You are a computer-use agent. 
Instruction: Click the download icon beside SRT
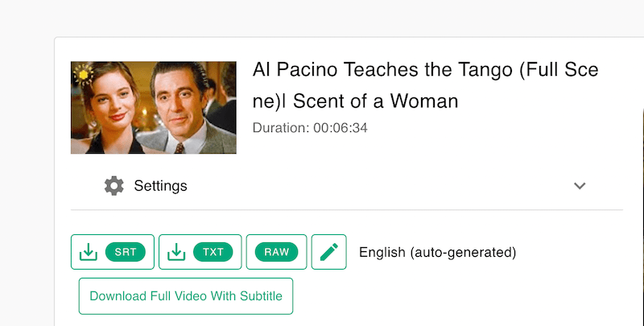coord(88,253)
